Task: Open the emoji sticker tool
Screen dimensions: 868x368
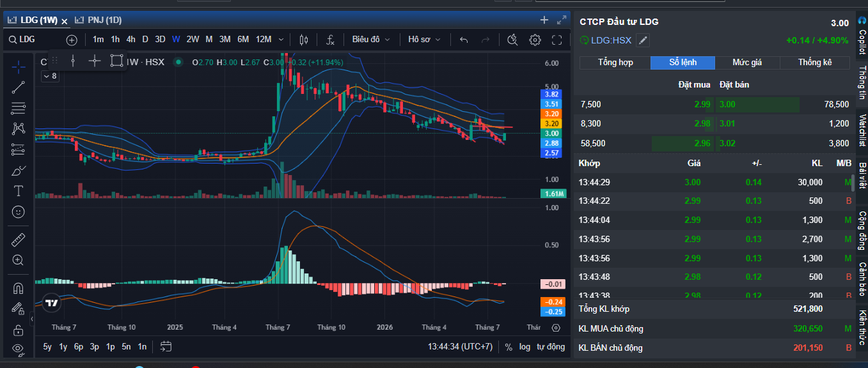Action: pos(19,211)
